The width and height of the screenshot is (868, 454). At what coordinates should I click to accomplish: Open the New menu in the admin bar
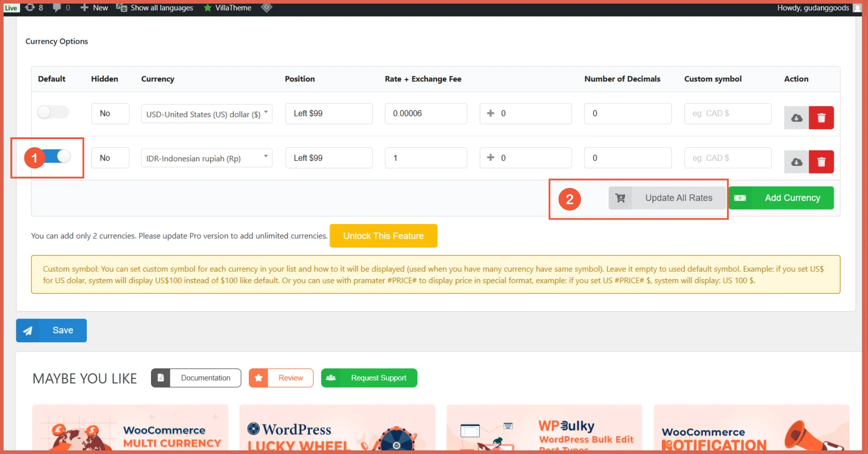point(94,8)
